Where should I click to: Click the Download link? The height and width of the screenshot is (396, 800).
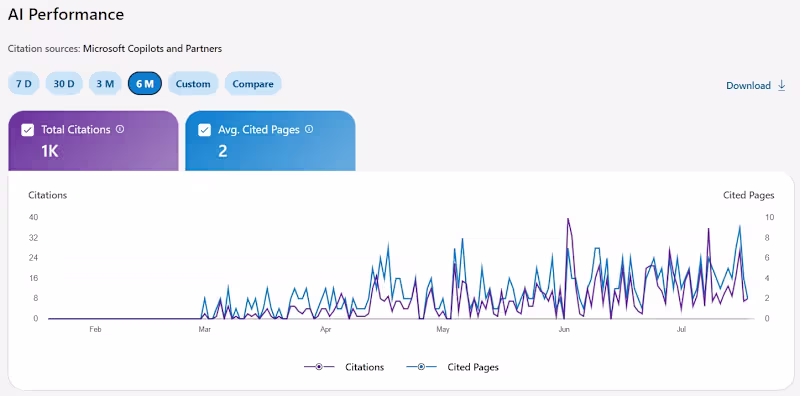tap(748, 86)
